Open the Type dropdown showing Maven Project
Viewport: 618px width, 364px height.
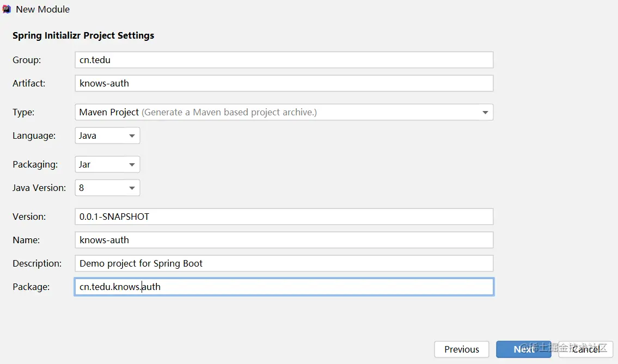pyautogui.click(x=283, y=112)
